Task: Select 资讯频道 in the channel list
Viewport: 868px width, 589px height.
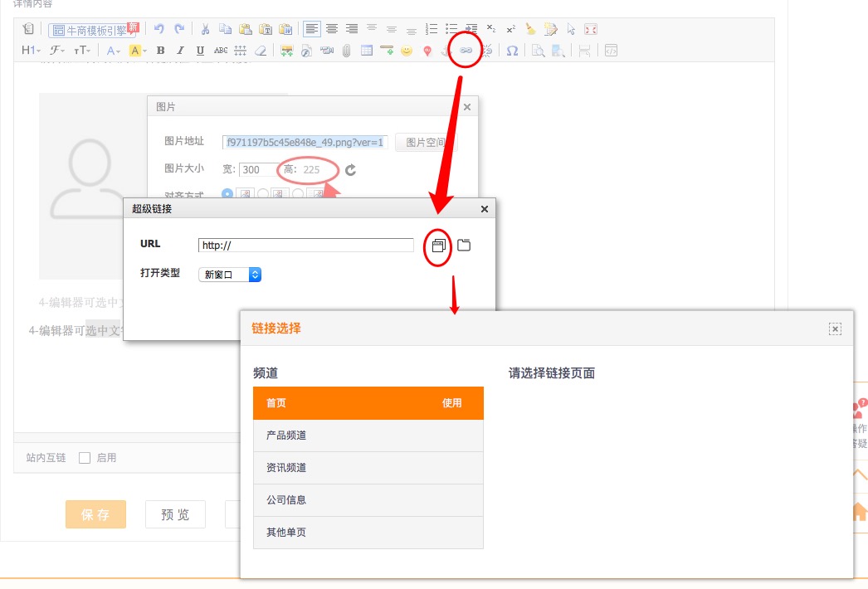Action: (368, 468)
